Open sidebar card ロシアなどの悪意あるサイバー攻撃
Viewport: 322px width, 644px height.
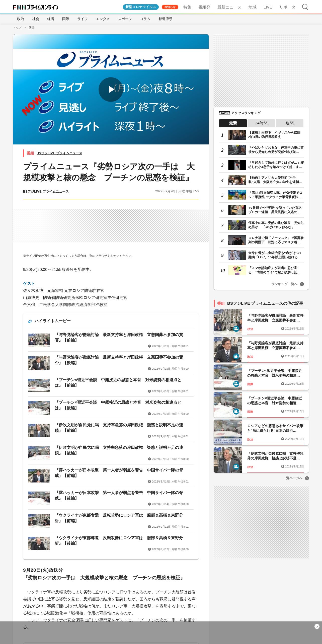coord(261,432)
